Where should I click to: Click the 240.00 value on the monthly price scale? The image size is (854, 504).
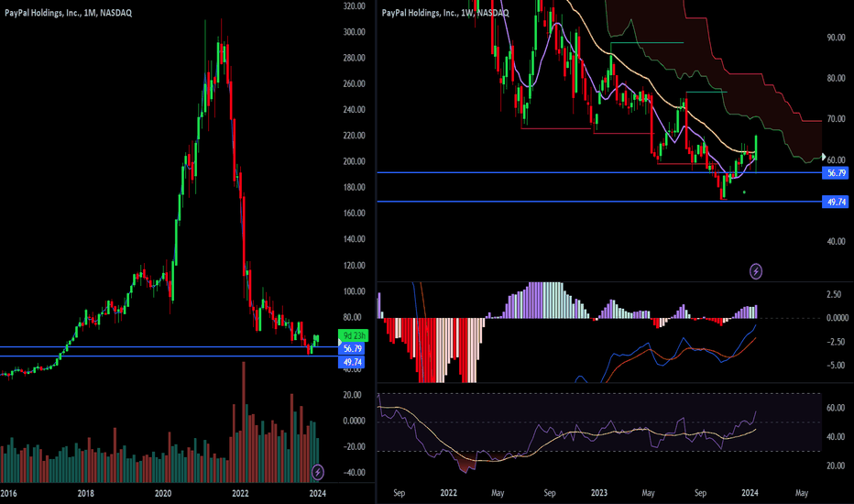point(354,110)
